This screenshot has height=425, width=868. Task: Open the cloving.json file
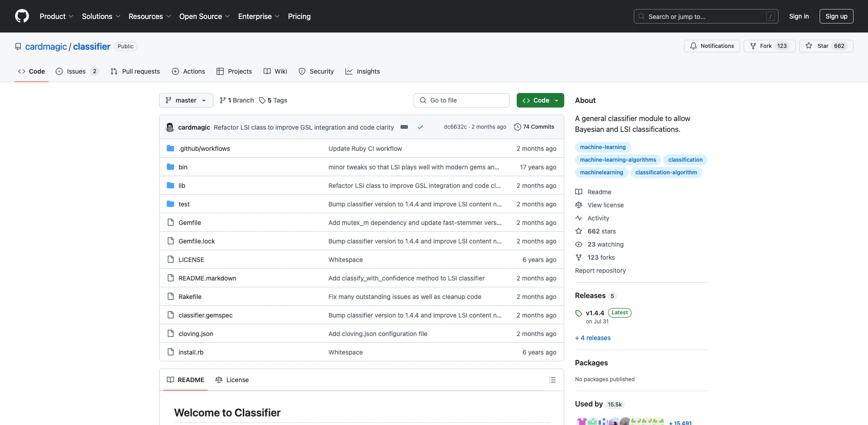tap(196, 334)
